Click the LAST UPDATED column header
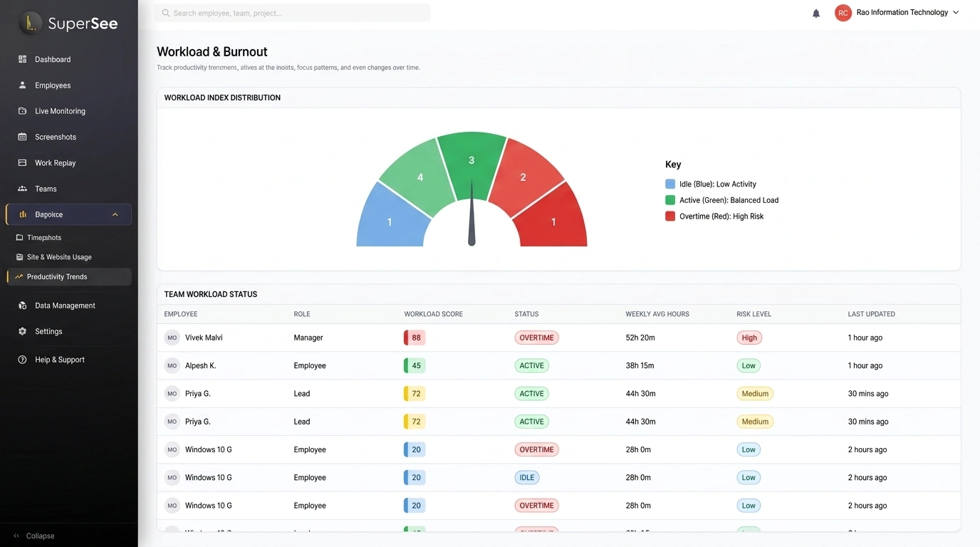The image size is (980, 547). (x=871, y=314)
